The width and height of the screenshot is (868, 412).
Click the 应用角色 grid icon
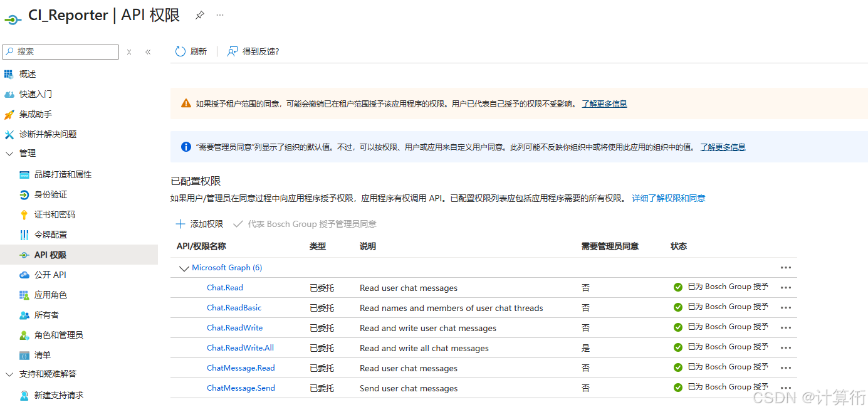(x=24, y=295)
